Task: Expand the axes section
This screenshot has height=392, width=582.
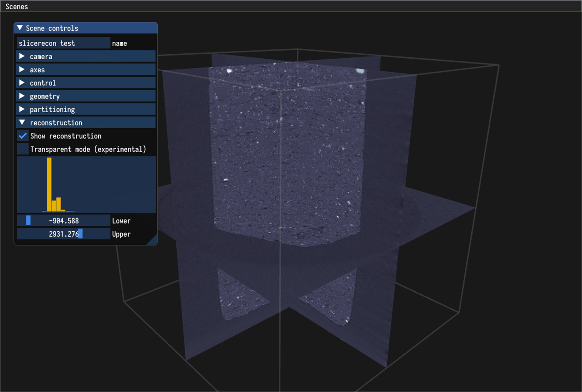Action: [22, 70]
